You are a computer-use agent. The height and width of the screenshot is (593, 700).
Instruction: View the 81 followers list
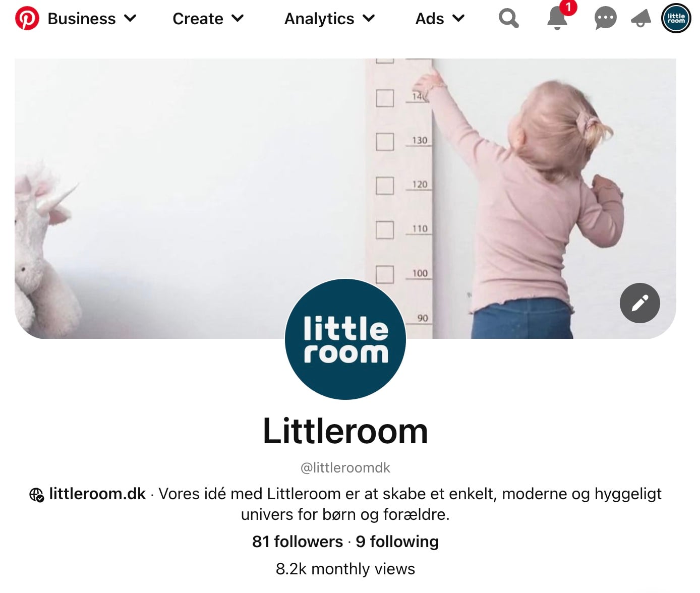click(298, 542)
